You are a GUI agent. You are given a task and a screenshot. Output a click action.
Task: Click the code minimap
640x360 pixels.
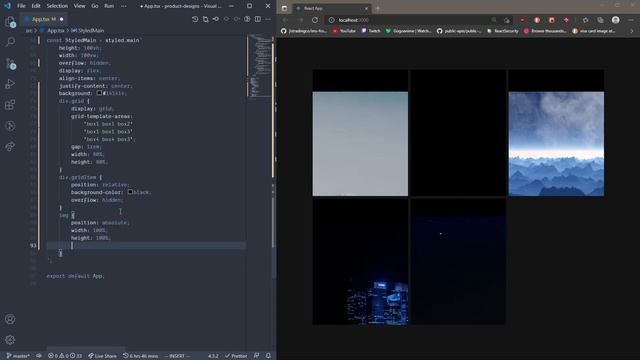pyautogui.click(x=260, y=66)
